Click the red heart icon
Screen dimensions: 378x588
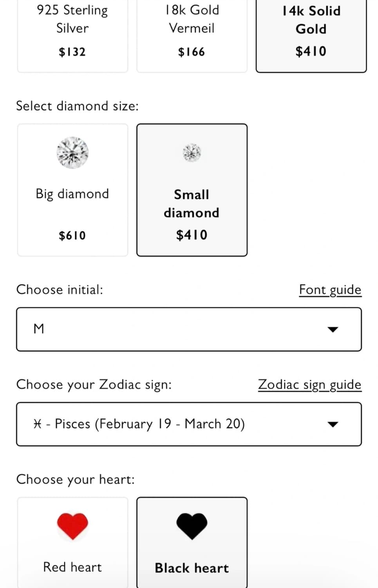click(72, 525)
